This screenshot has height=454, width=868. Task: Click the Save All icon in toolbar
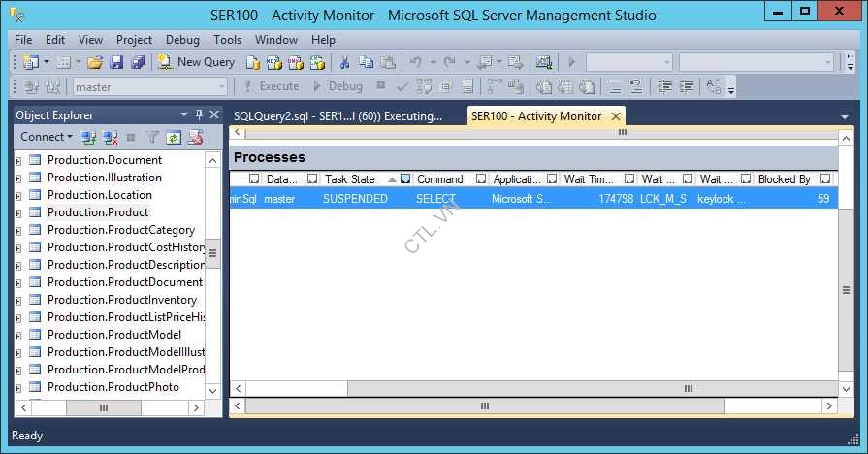(x=137, y=62)
